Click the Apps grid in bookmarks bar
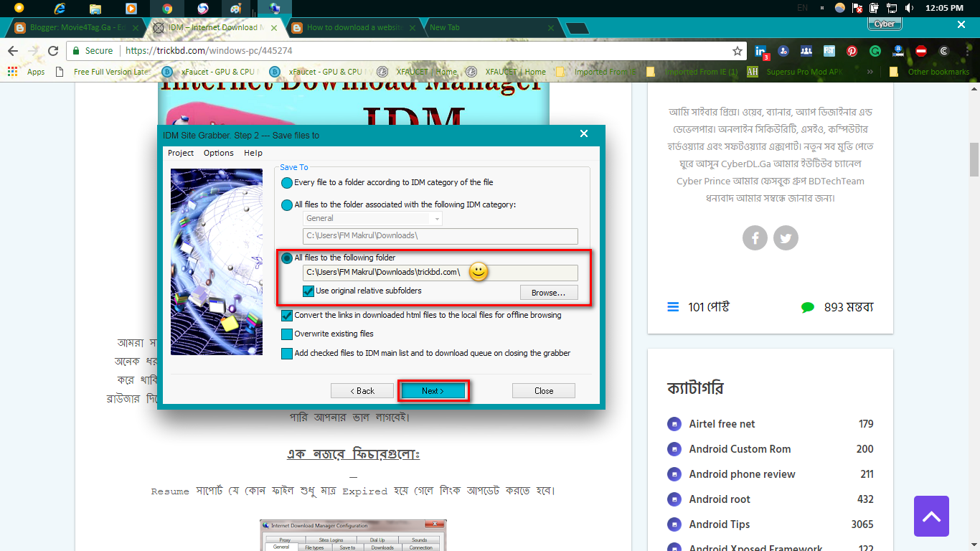Viewport: 980px width, 551px height. [x=27, y=72]
